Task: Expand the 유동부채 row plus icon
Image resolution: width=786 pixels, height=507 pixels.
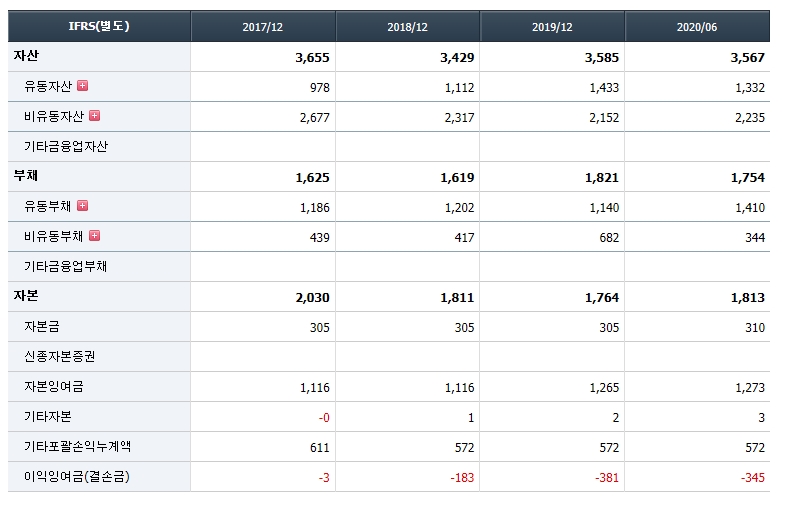Action: point(83,206)
